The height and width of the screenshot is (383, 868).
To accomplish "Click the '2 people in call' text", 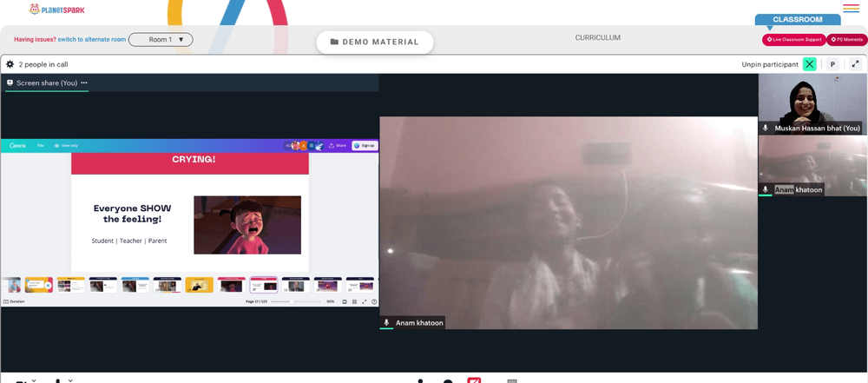I will [43, 64].
